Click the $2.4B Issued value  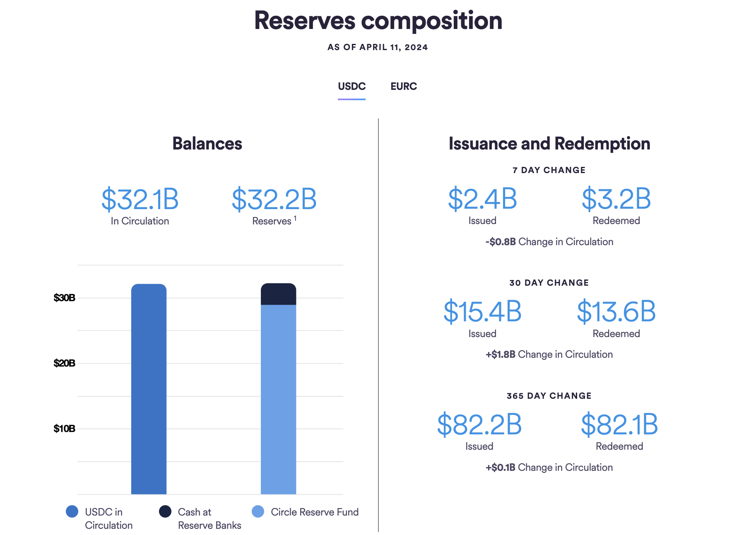point(482,200)
